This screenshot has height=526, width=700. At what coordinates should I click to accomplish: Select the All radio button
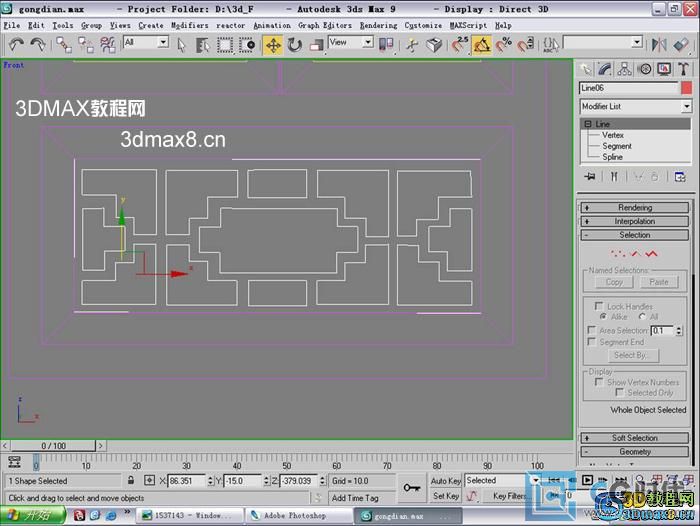coord(643,317)
